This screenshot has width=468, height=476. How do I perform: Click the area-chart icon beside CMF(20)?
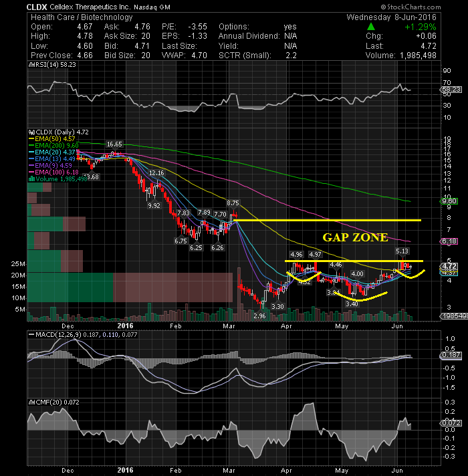[31, 402]
